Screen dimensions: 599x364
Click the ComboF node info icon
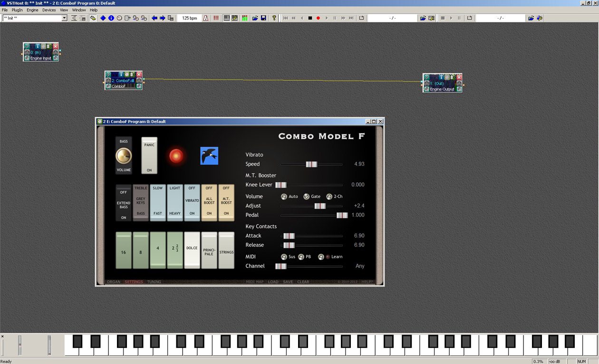point(121,75)
